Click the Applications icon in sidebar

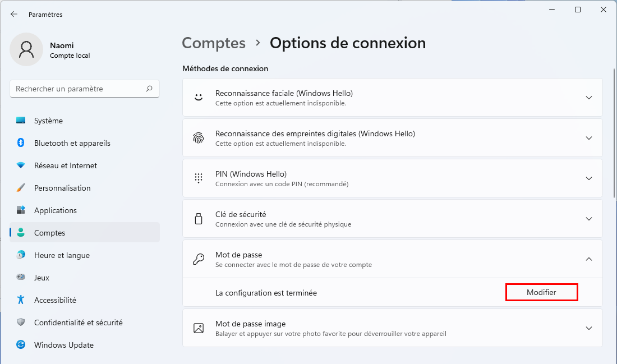[x=21, y=210]
